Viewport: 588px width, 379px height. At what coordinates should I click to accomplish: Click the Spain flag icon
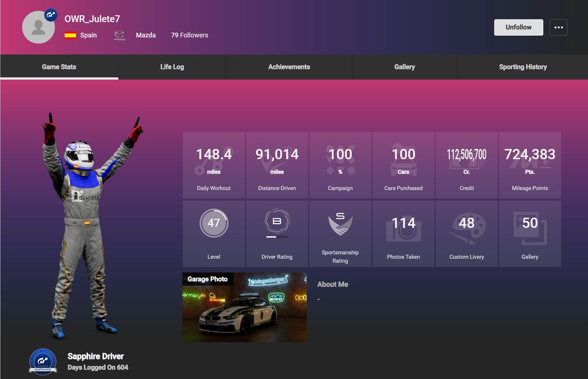click(70, 35)
